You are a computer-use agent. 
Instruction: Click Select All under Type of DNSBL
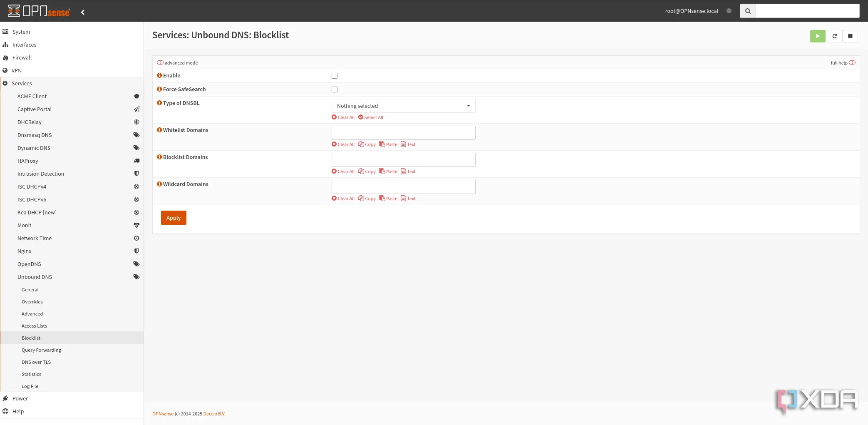[371, 117]
